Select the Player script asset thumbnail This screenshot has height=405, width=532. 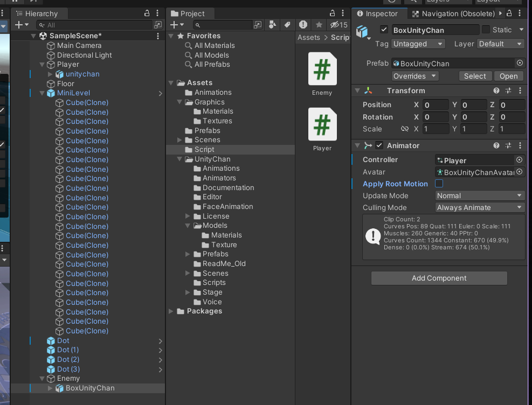[x=322, y=124]
